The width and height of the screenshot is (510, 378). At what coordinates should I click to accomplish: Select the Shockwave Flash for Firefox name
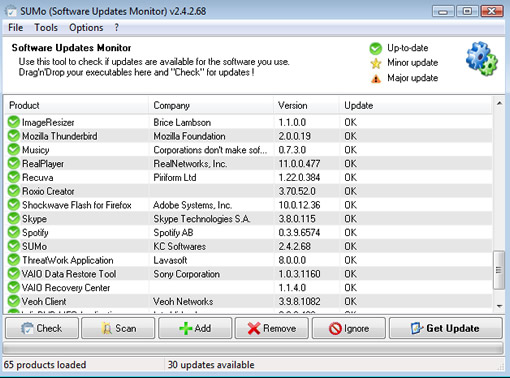[77, 205]
